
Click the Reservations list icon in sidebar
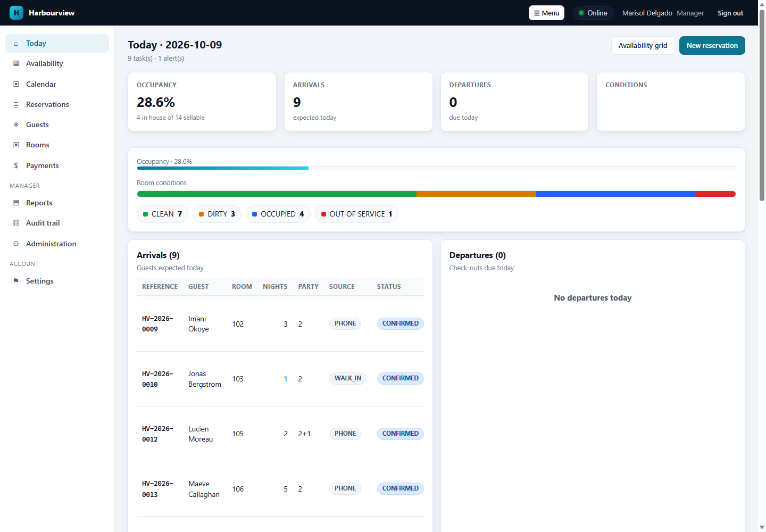[x=16, y=104]
